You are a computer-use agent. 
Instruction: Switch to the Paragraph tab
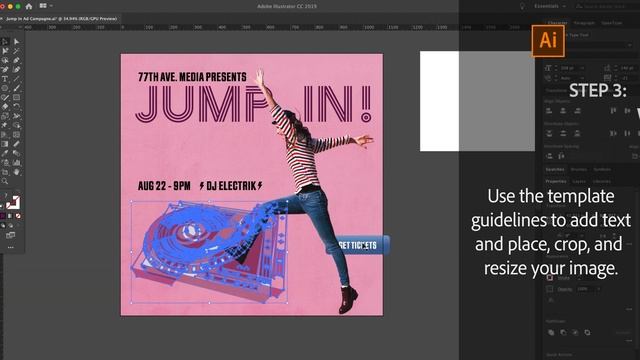pos(584,23)
